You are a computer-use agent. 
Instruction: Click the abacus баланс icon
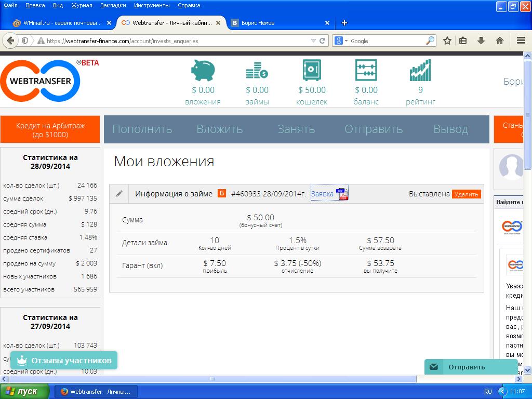(366, 70)
